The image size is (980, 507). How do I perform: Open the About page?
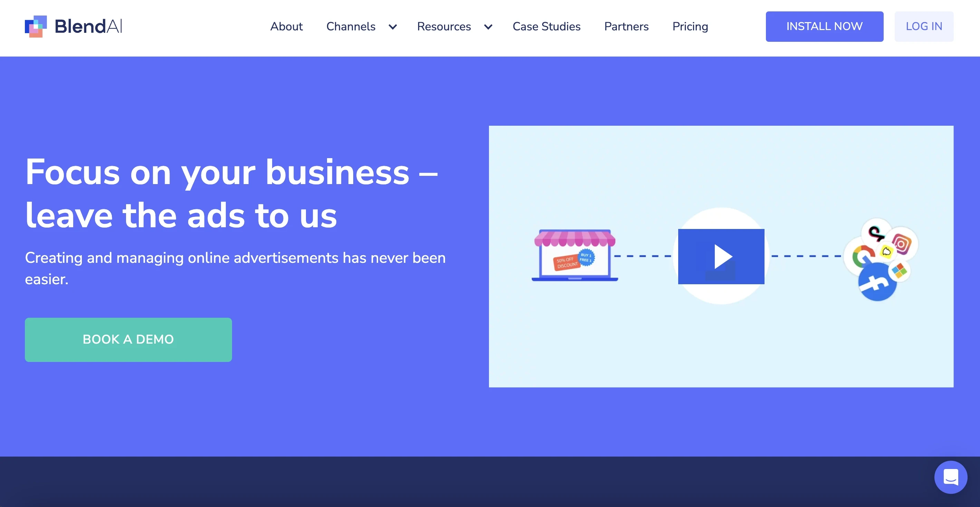pyautogui.click(x=287, y=26)
